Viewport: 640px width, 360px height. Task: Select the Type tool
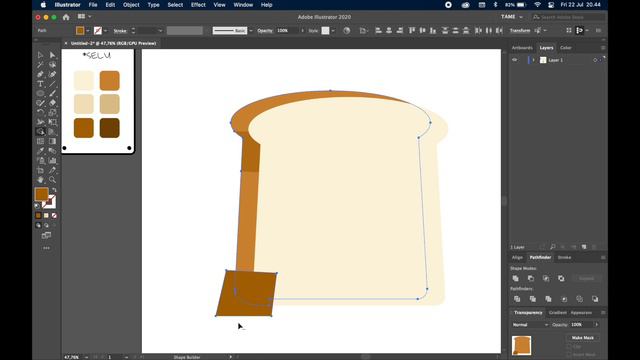[40, 84]
